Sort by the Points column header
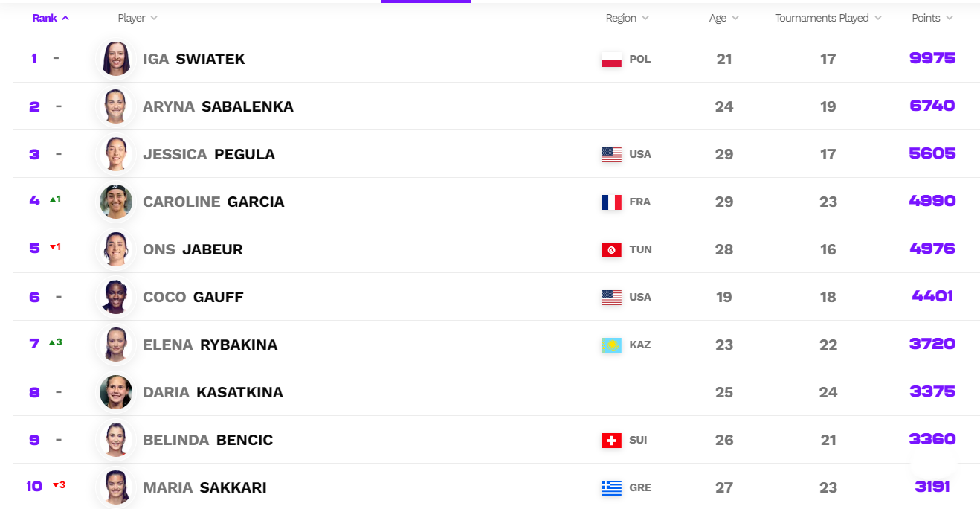 point(932,18)
